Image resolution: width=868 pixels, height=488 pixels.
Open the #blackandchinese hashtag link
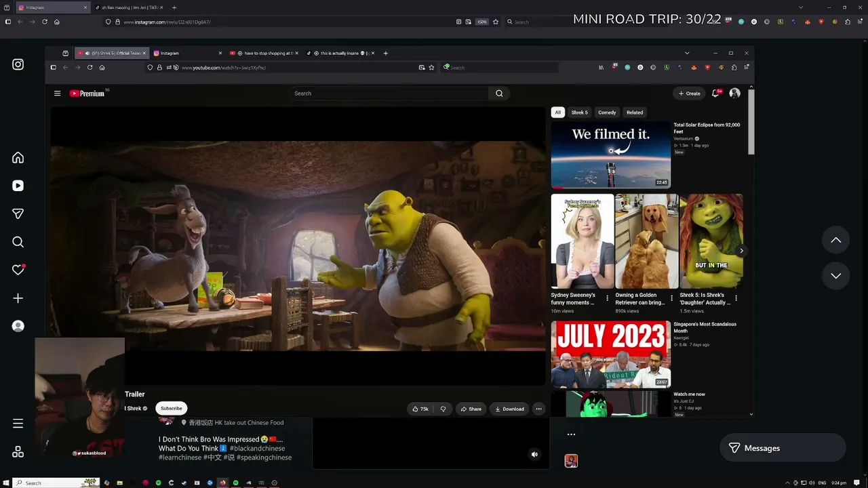[257, 449]
